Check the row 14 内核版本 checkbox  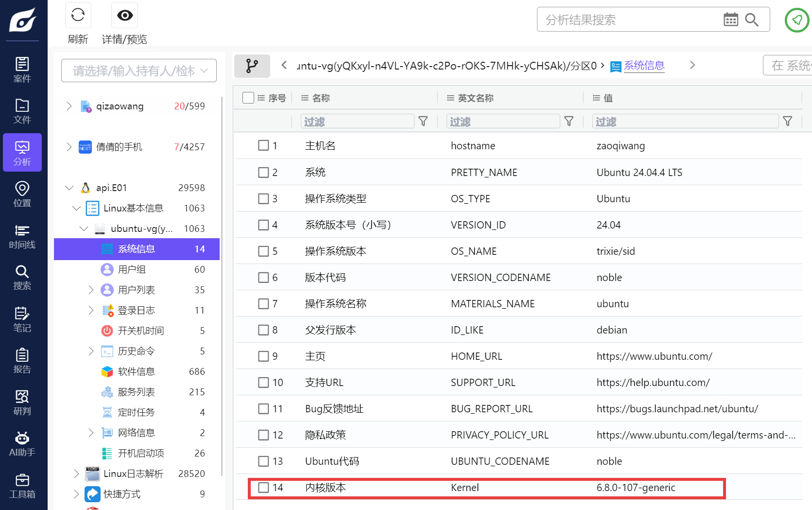[x=263, y=487]
